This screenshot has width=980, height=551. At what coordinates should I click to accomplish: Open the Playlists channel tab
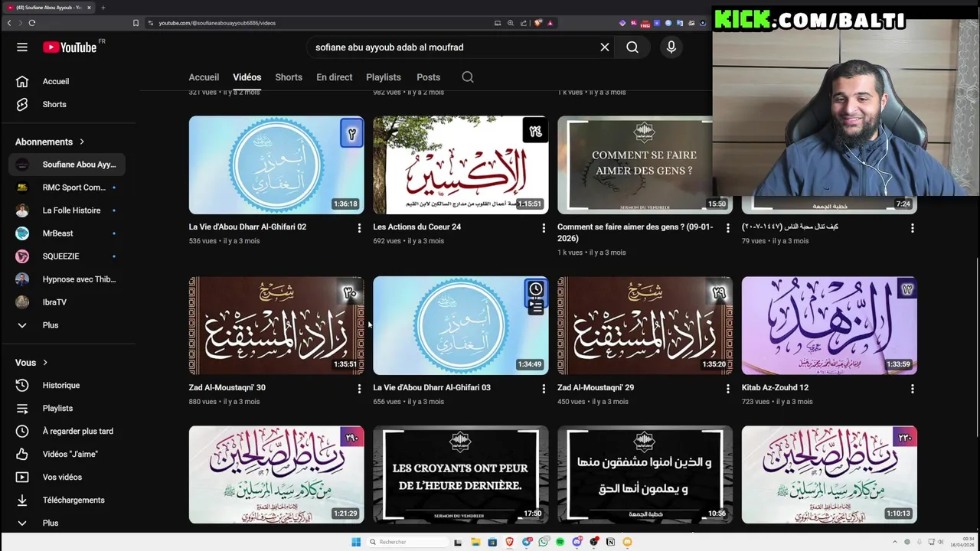(384, 77)
